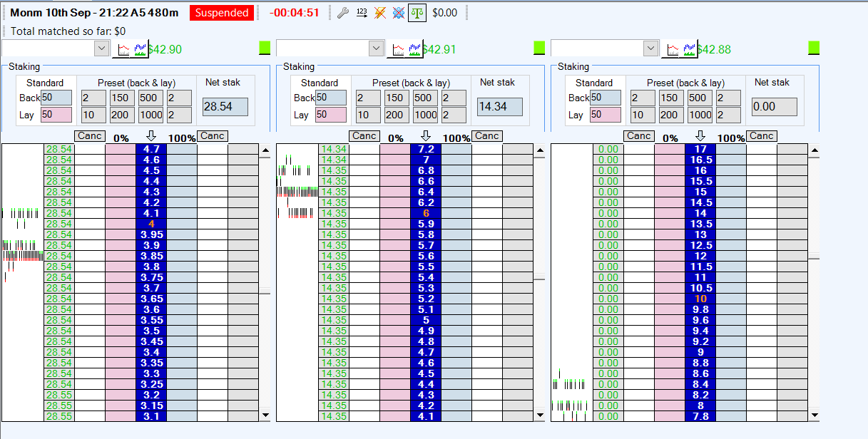Click price 3.95 in first ladder
The height and width of the screenshot is (439, 868).
150,234
